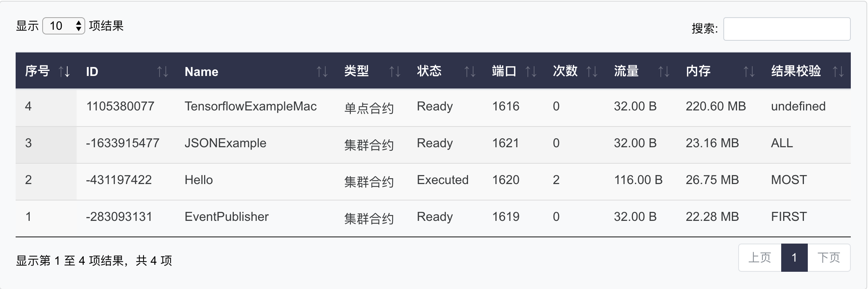Image resolution: width=868 pixels, height=289 pixels.
Task: Sort table by 序号 column arrows
Action: click(x=64, y=72)
